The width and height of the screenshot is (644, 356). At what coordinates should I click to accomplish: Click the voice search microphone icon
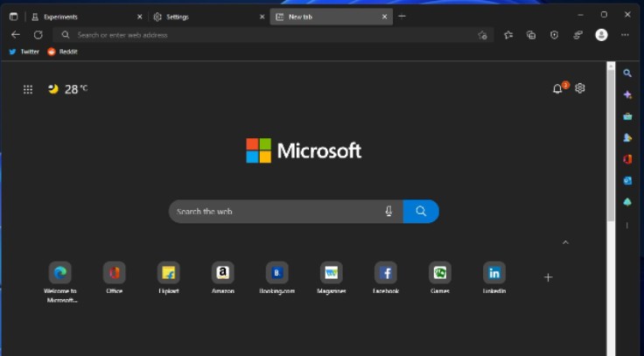coord(388,212)
